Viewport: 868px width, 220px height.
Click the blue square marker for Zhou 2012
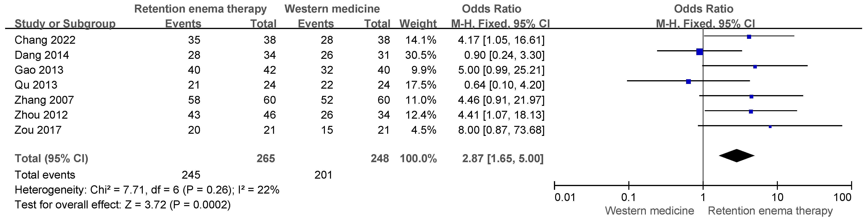point(751,111)
